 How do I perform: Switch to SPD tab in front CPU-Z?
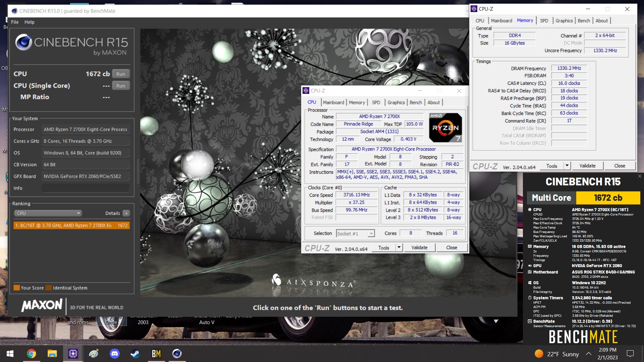tap(376, 103)
